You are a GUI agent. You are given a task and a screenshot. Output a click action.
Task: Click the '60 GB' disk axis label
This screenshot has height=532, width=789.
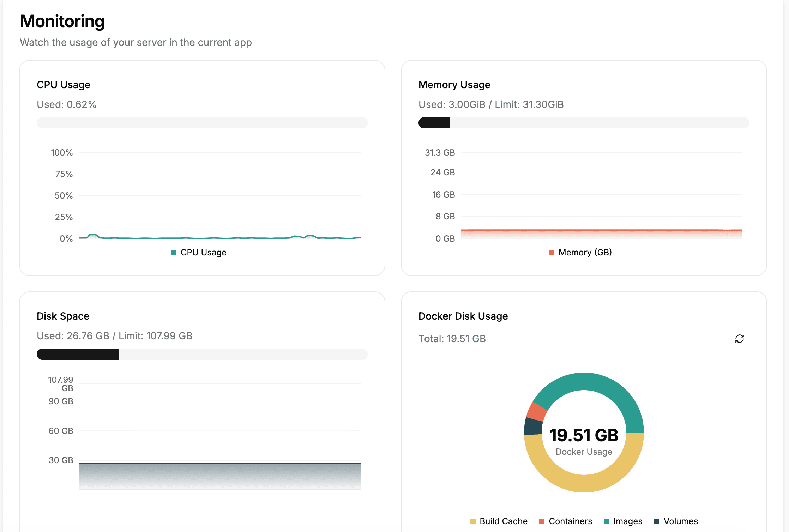pos(61,431)
